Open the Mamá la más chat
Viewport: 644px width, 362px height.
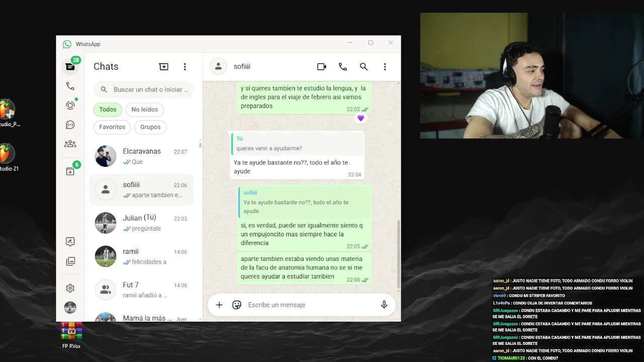(x=141, y=317)
